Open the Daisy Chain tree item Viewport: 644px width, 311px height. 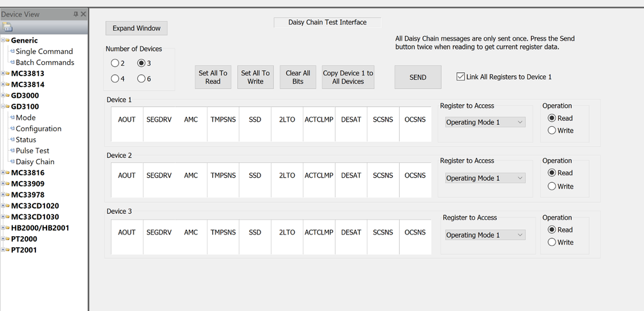pyautogui.click(x=35, y=162)
